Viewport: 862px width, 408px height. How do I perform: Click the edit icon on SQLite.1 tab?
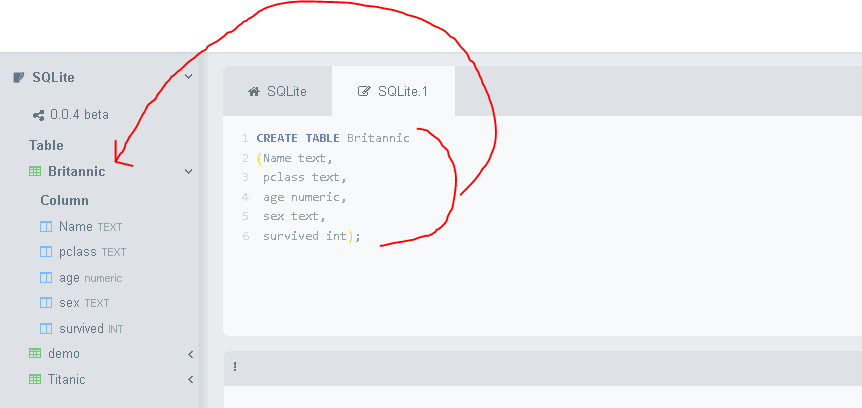pyautogui.click(x=364, y=91)
